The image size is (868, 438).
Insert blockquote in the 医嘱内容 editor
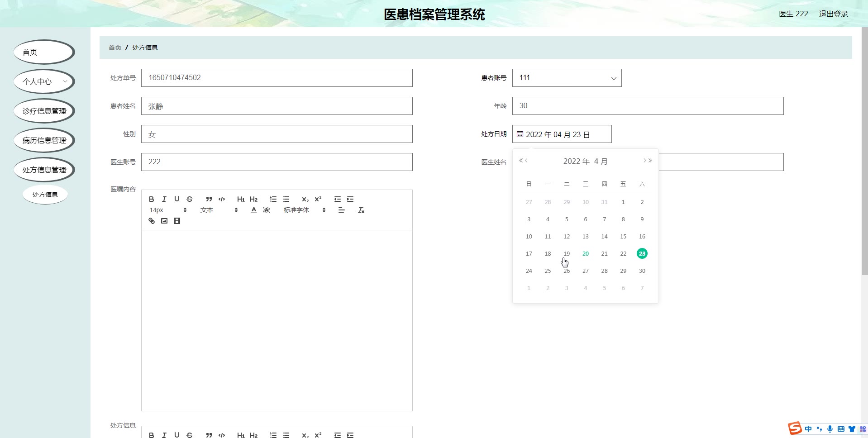(209, 199)
